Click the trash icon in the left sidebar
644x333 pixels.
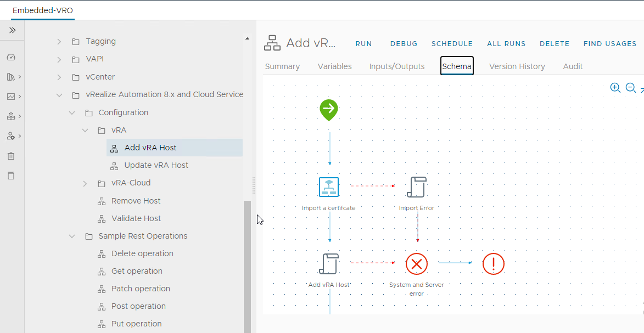(x=12, y=155)
